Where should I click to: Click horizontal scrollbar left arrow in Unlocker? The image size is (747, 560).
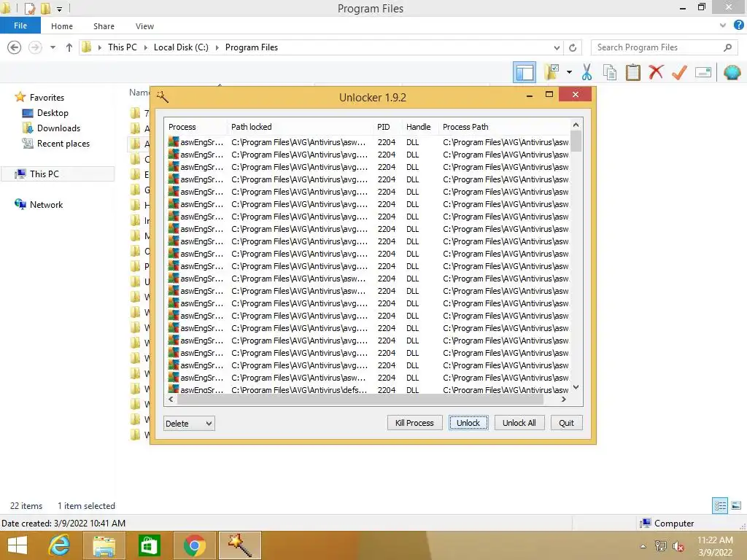171,399
